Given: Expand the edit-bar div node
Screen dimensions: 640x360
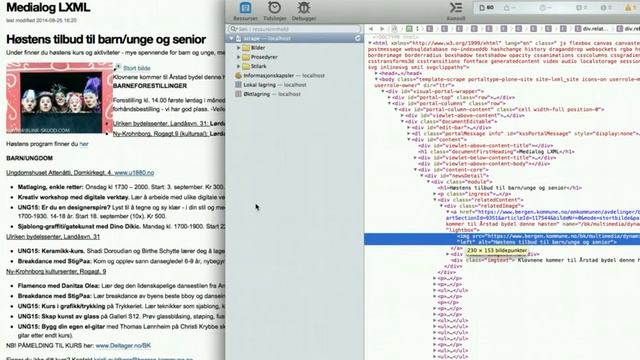Looking at the screenshot, I should [x=409, y=127].
